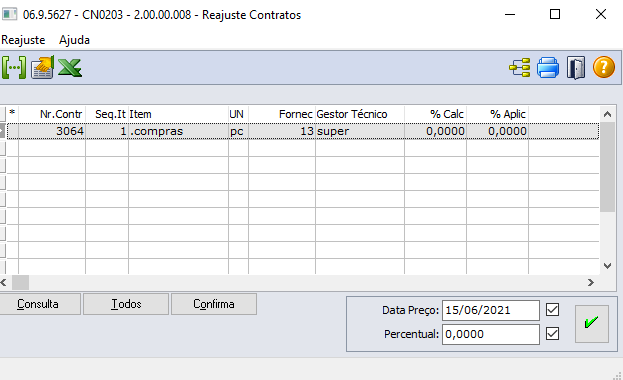The height and width of the screenshot is (380, 623).
Task: Click the vertical scrollbar up arrow
Action: click(x=607, y=114)
